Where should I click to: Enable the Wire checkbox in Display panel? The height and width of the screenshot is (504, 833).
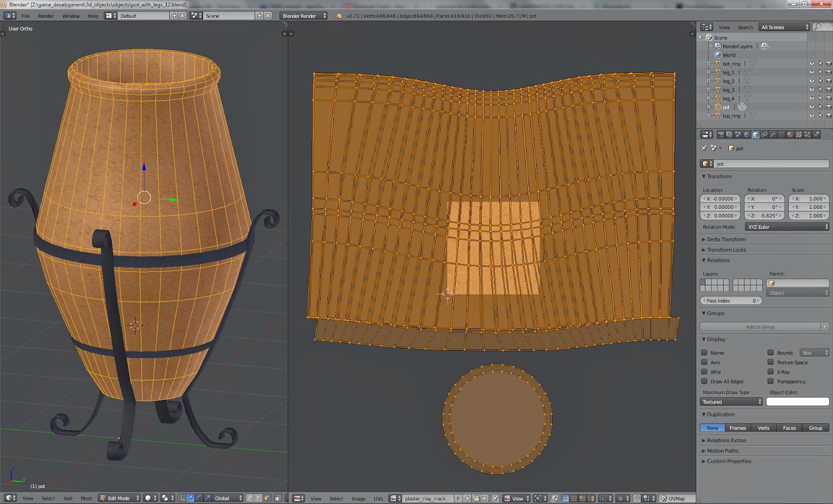coord(704,372)
